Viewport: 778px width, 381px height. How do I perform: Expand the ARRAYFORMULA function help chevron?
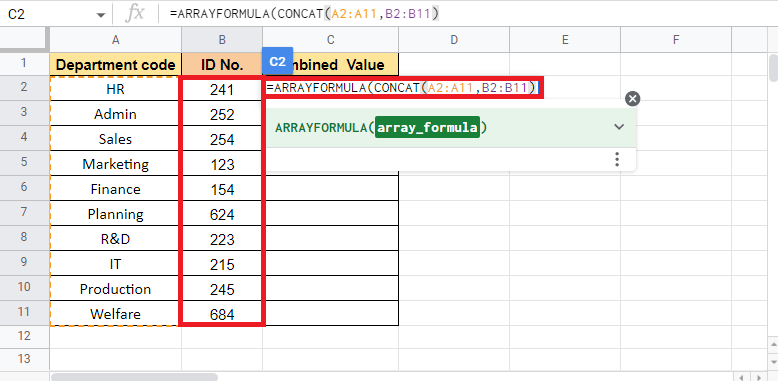click(x=619, y=127)
